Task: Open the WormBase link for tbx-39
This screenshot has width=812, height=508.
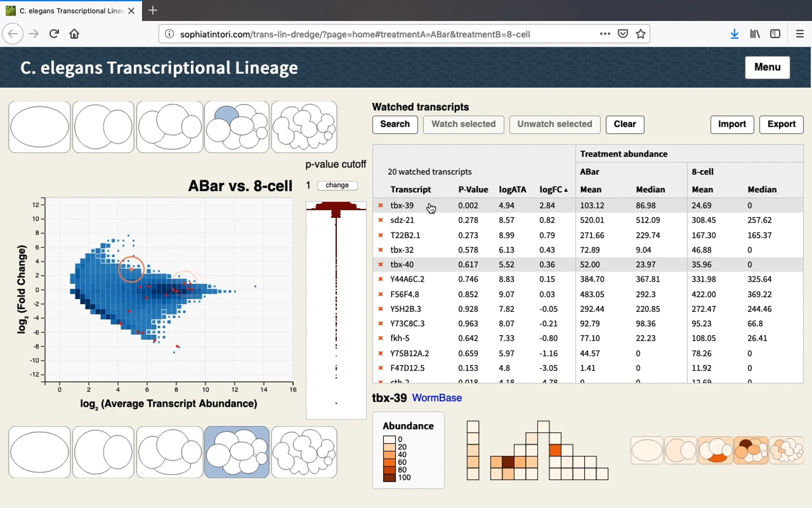Action: pyautogui.click(x=437, y=398)
